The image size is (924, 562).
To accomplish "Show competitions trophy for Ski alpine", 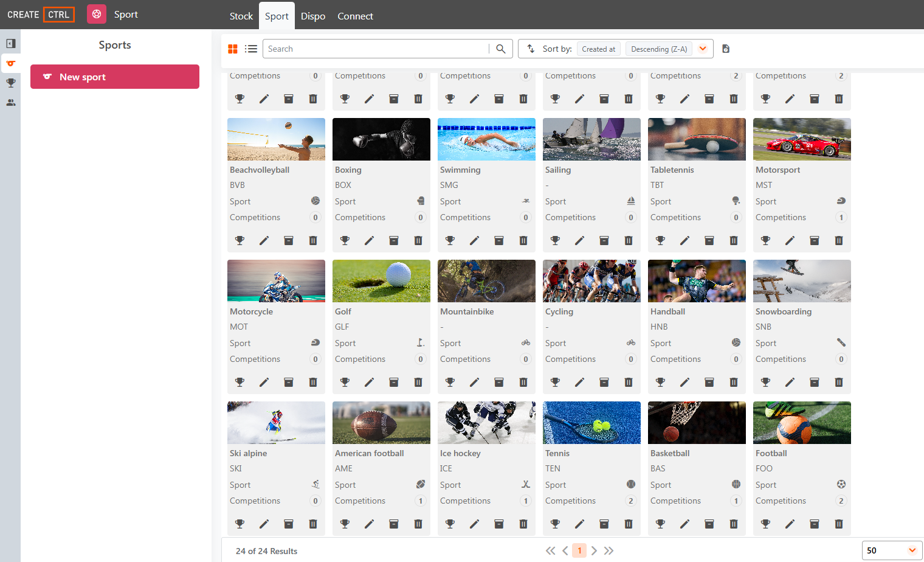I will [240, 524].
